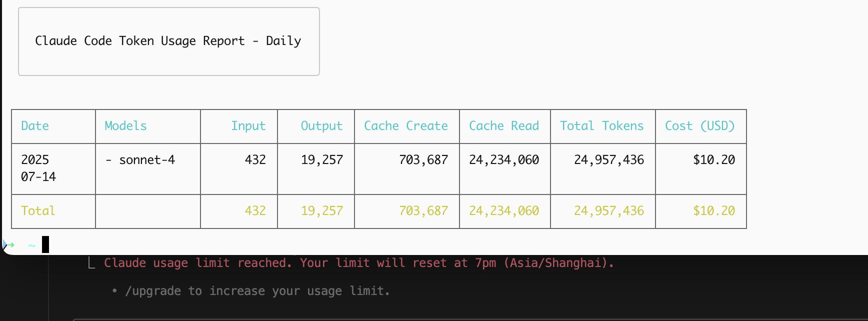Click the /upgrade command hint text
Screen dimensions: 868x321
(257, 291)
